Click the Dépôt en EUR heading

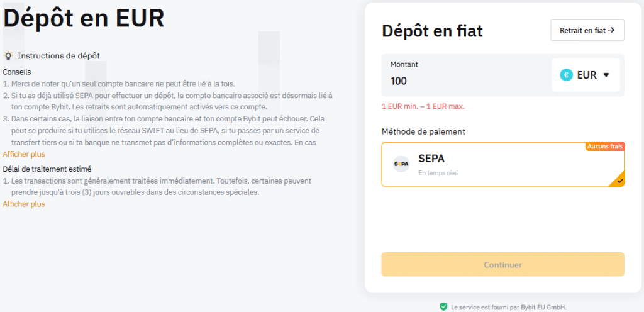pos(84,18)
